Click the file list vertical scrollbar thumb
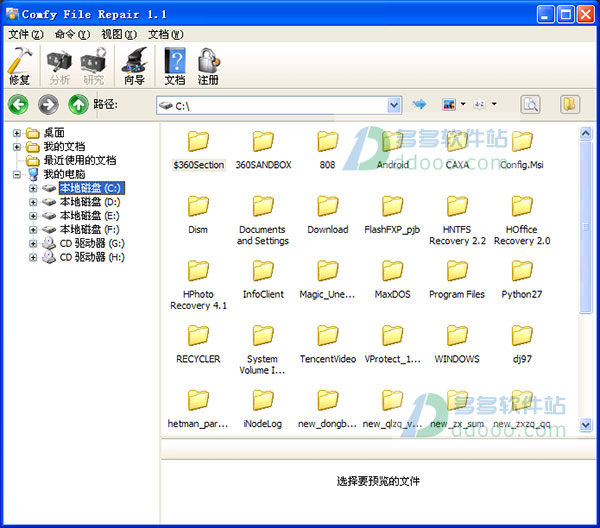 click(x=585, y=227)
